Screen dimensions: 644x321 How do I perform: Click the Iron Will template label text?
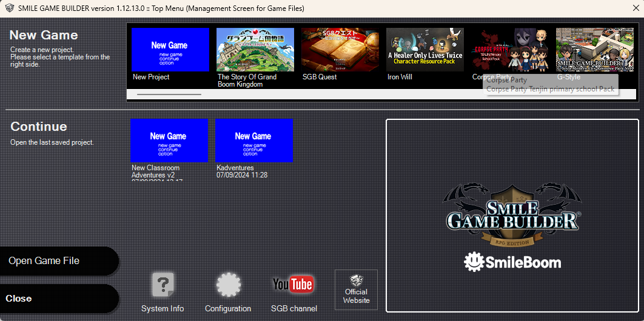pos(400,77)
